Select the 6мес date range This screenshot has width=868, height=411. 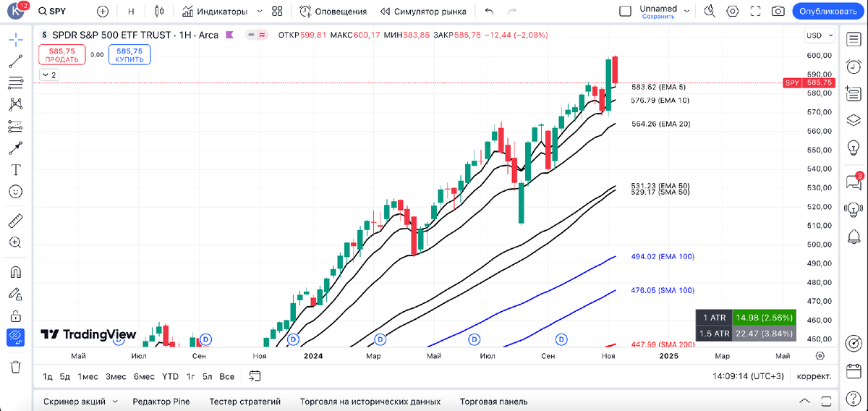point(145,376)
